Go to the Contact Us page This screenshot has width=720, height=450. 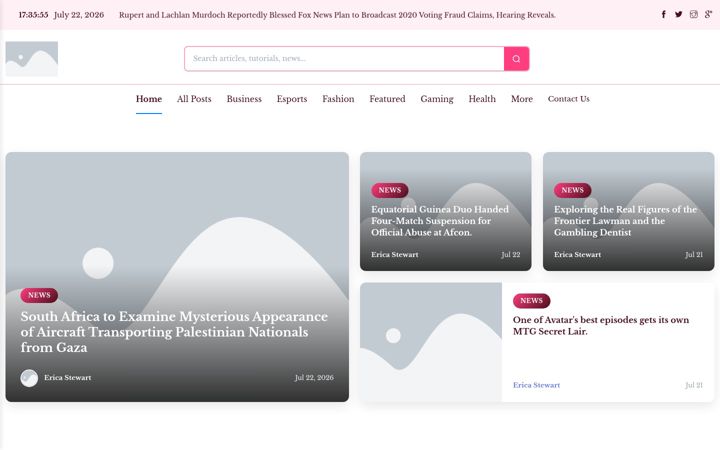click(568, 99)
